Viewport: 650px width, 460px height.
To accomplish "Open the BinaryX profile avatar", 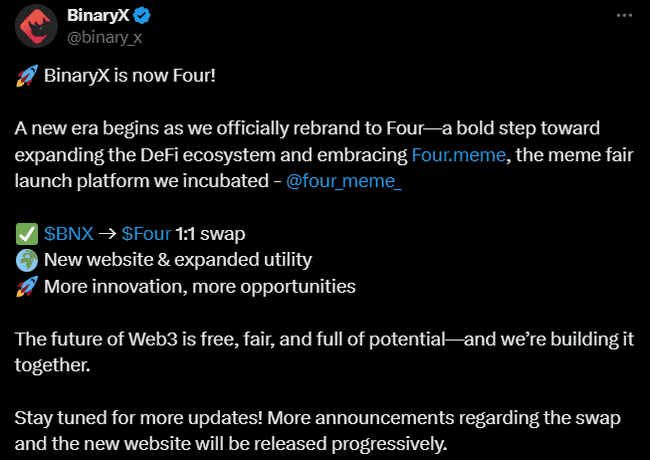I will pyautogui.click(x=36, y=26).
